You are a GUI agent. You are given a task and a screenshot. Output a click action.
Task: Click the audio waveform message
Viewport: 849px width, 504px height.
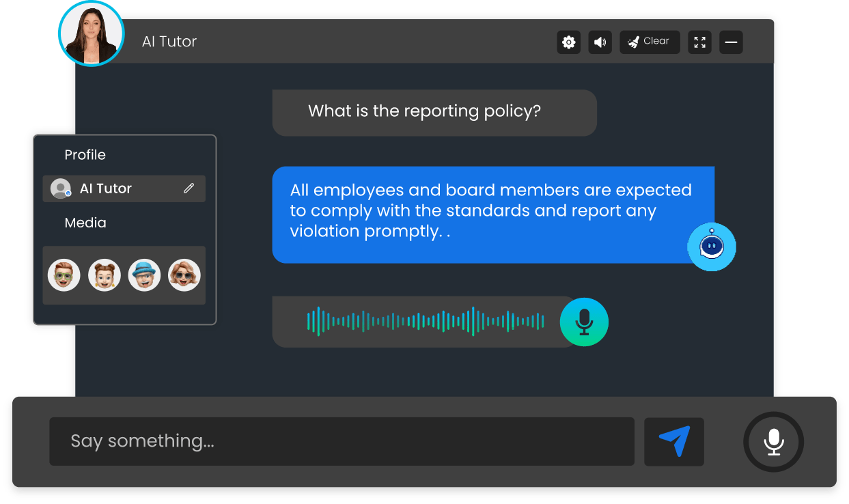[425, 322]
